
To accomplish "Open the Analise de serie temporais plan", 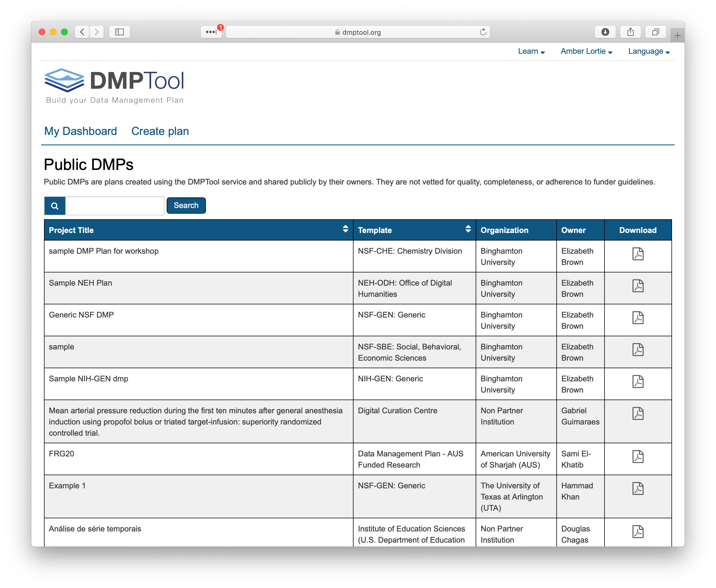I will (x=96, y=528).
